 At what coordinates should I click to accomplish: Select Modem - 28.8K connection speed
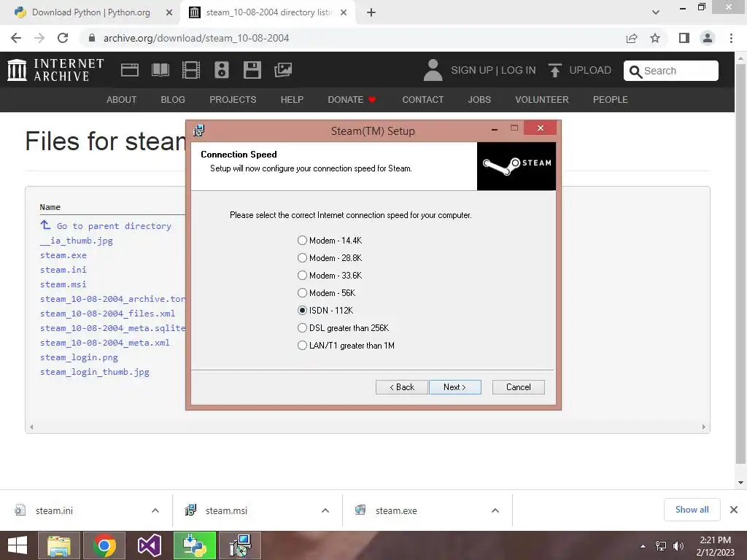(302, 258)
